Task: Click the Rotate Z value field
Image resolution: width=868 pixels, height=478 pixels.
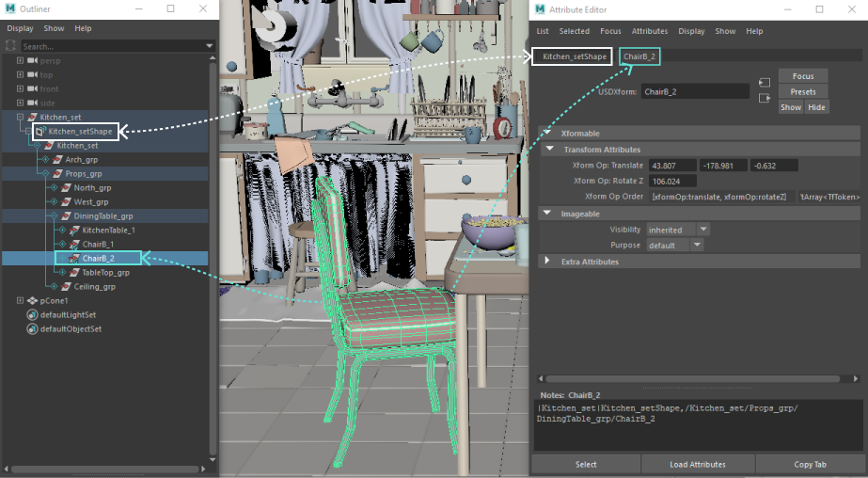Action: (672, 181)
